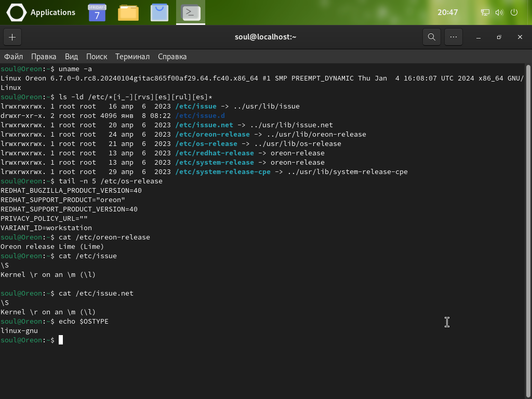The height and width of the screenshot is (399, 532).
Task: Add a new terminal tab
Action: (x=12, y=37)
